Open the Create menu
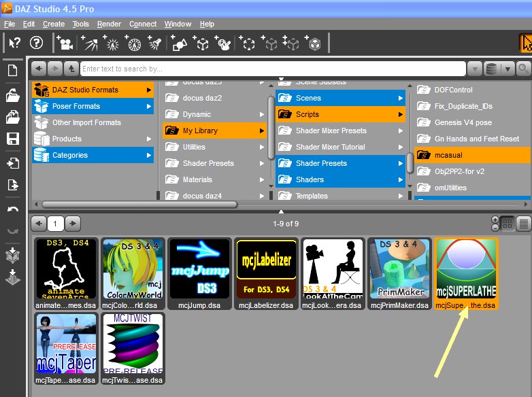 (x=54, y=24)
